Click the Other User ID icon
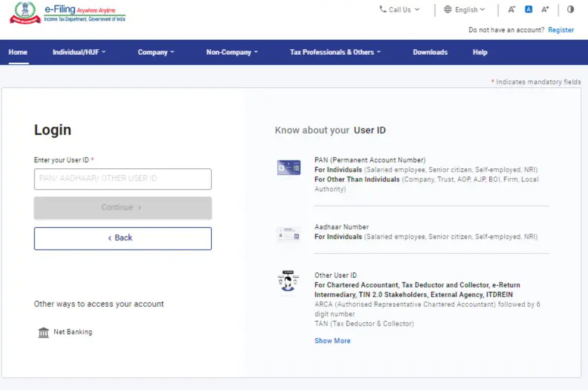 289,281
